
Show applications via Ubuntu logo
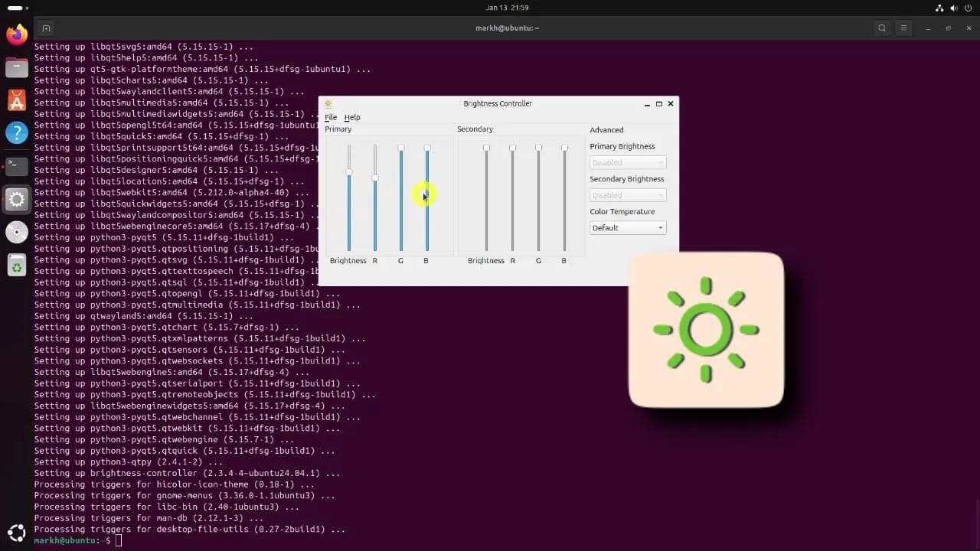point(17,533)
